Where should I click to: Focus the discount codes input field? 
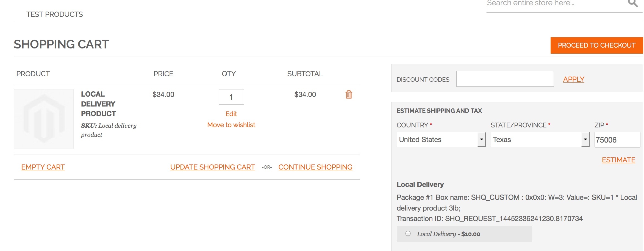tap(505, 79)
